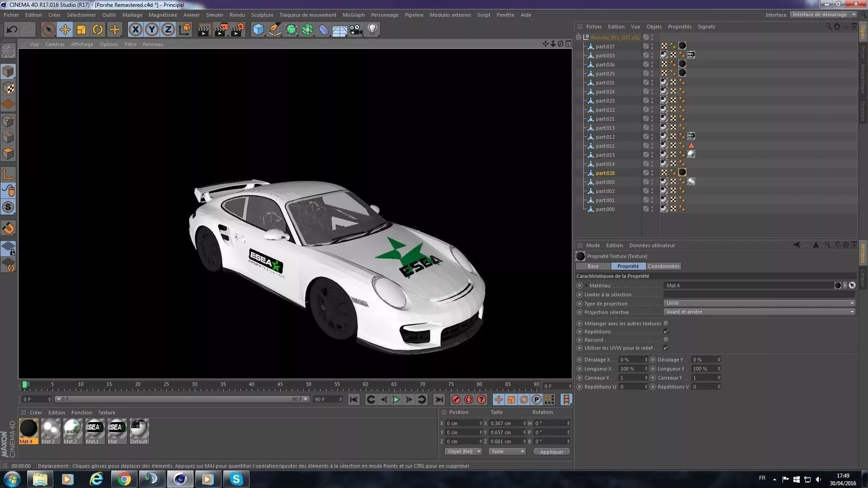
Task: Select the Scale tool
Action: (x=81, y=30)
